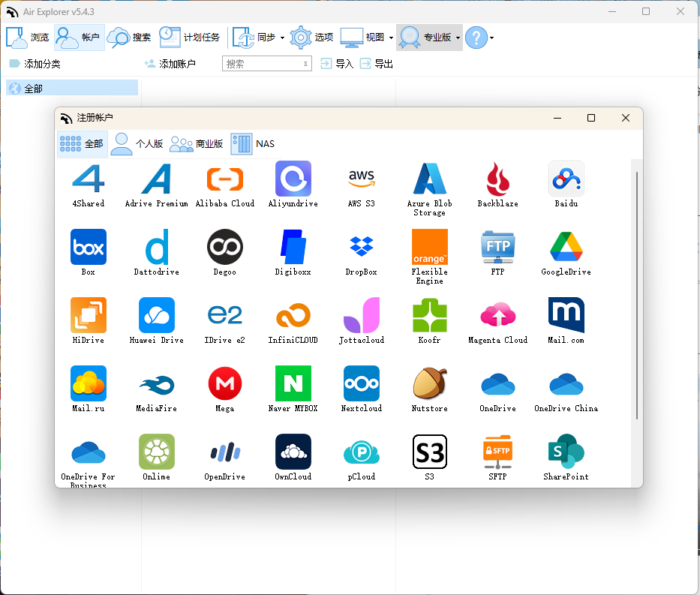
Task: Choose the Nextcloud service icon
Action: (361, 383)
